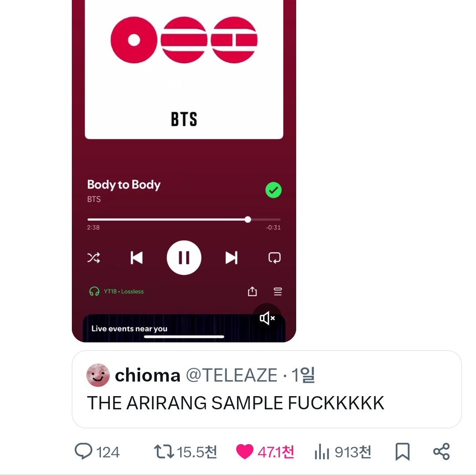Go back to the previous track
The image size is (476, 475).
coord(137,258)
